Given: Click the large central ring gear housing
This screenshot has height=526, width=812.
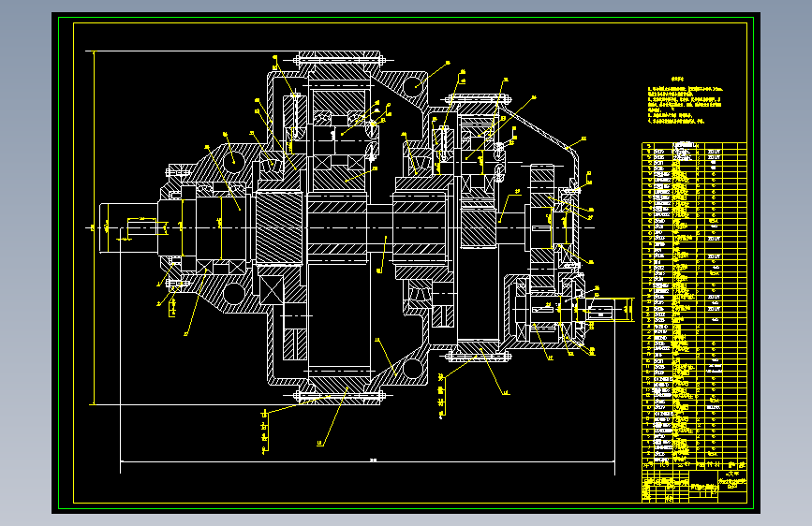Looking at the screenshot, I should tap(339, 227).
